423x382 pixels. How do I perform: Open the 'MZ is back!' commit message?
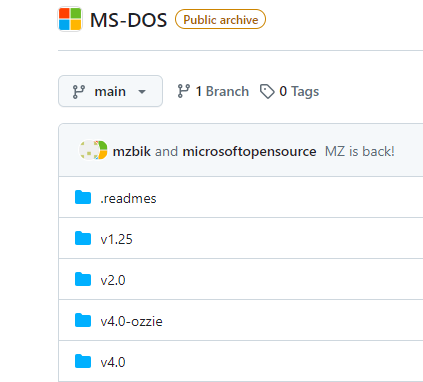click(x=360, y=151)
